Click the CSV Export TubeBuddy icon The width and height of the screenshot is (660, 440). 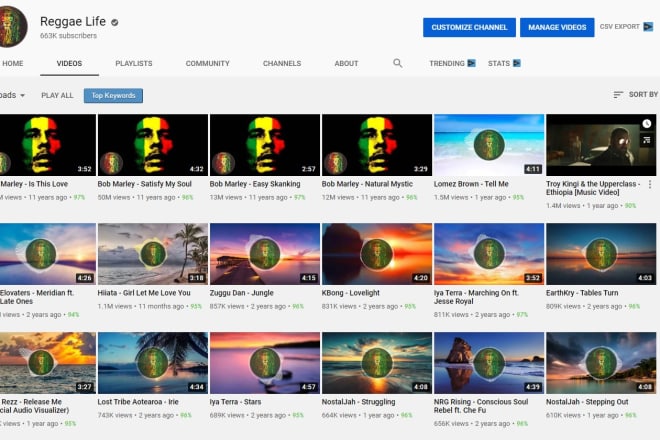[648, 27]
